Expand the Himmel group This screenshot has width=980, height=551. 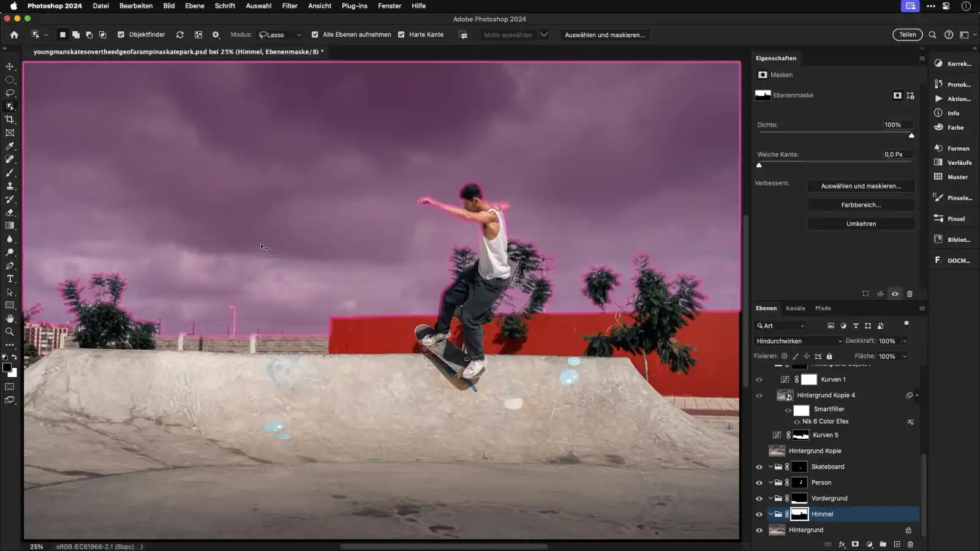(x=771, y=514)
